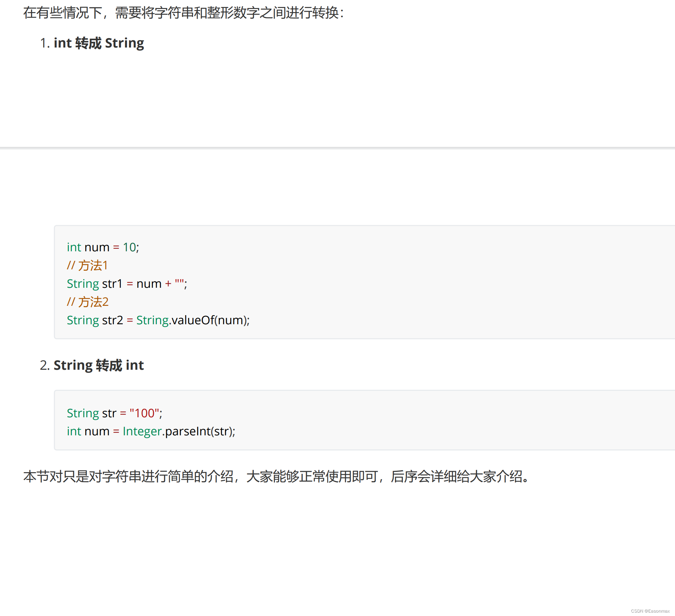Click the code line 'int num = 10;'
The height and width of the screenshot is (616, 675).
click(x=103, y=247)
